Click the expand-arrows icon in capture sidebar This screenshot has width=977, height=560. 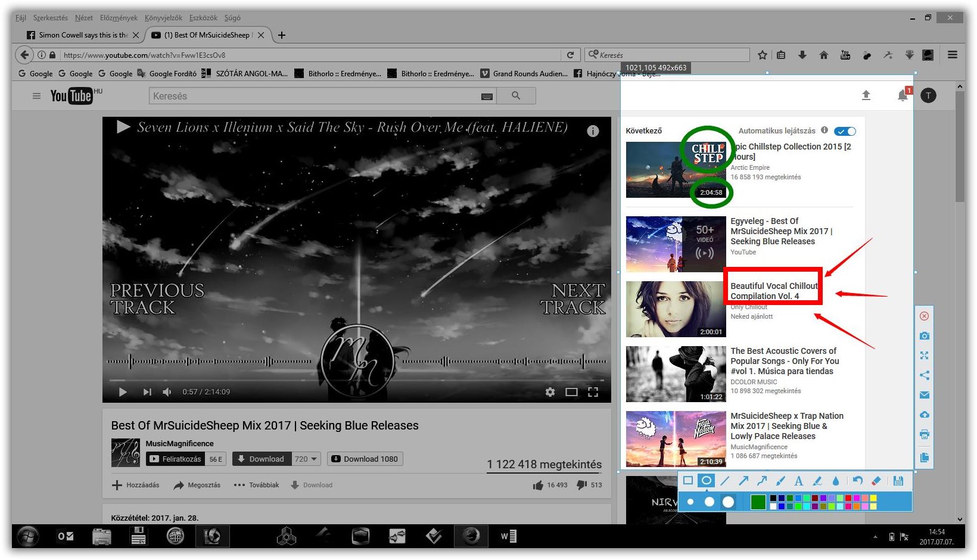pos(924,355)
